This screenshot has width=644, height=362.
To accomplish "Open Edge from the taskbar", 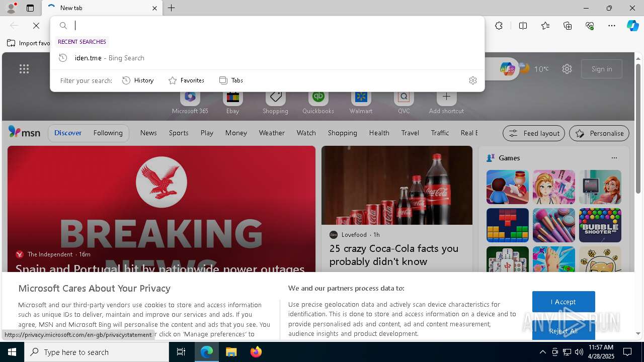I will (x=207, y=352).
